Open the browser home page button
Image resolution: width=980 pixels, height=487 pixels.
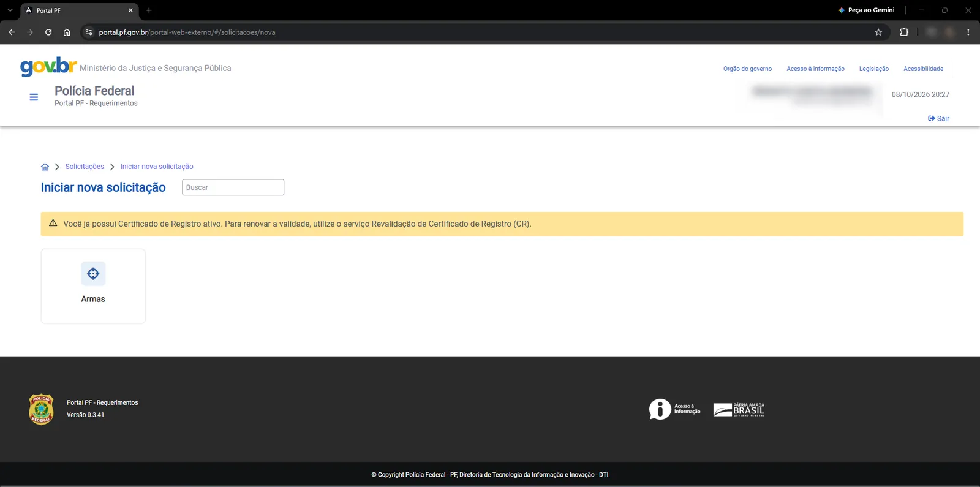(67, 32)
